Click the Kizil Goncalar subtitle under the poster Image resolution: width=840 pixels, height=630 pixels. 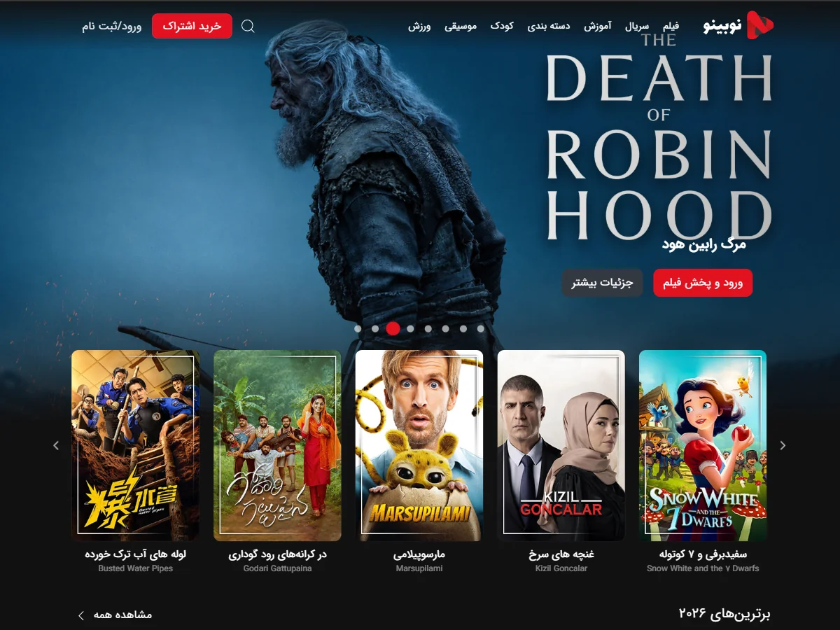(561, 568)
